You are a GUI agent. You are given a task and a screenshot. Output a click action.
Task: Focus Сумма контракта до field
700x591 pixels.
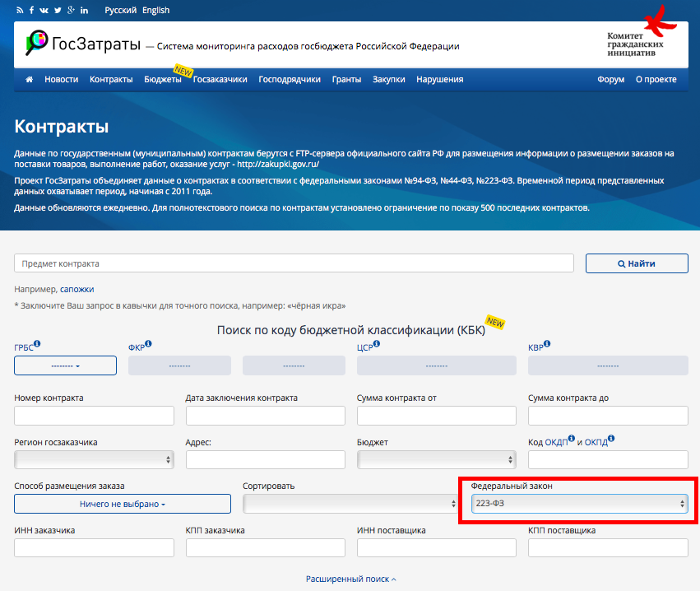[608, 416]
